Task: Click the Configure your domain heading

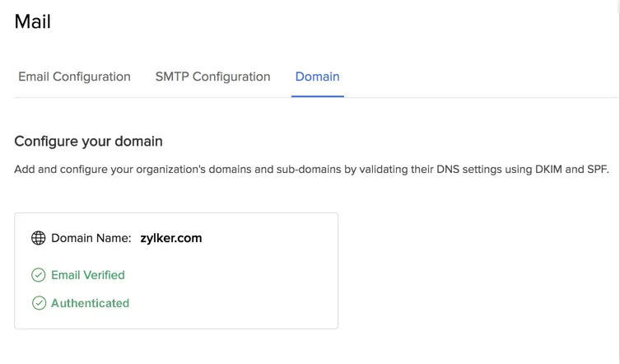Action: pyautogui.click(x=89, y=142)
